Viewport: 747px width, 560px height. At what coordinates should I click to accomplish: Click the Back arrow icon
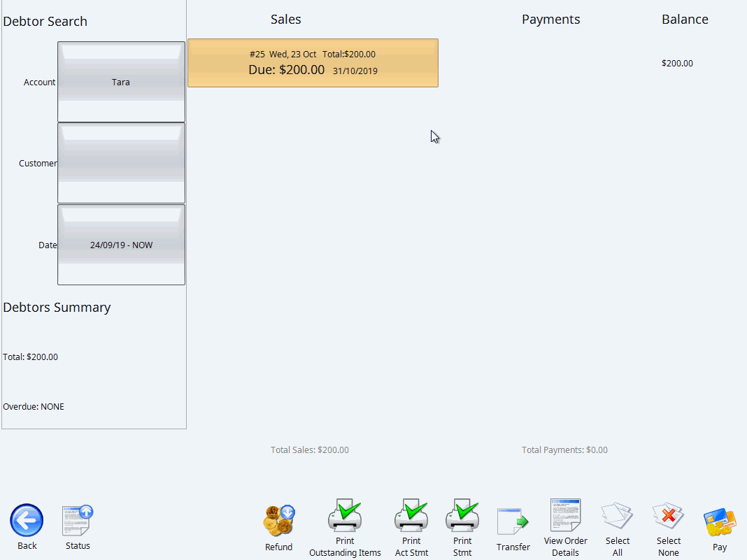27,519
